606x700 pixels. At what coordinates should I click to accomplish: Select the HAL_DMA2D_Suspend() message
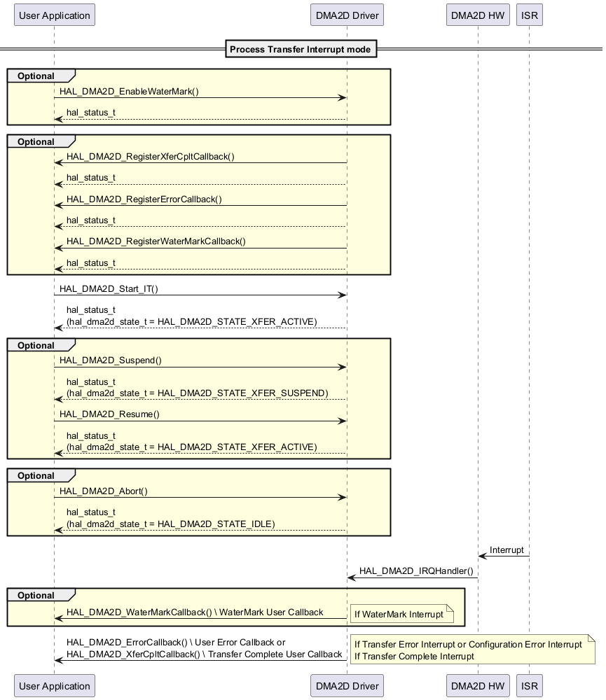click(x=111, y=360)
